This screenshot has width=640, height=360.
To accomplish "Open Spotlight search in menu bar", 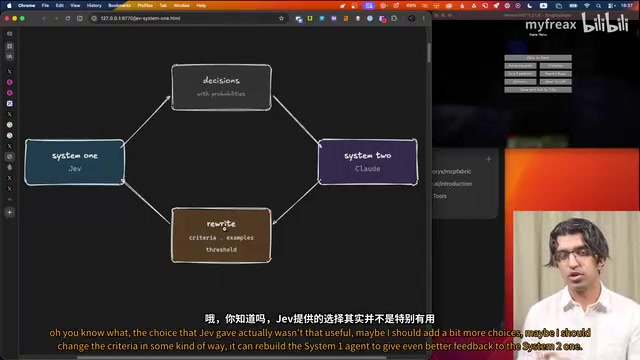I will coord(598,6).
